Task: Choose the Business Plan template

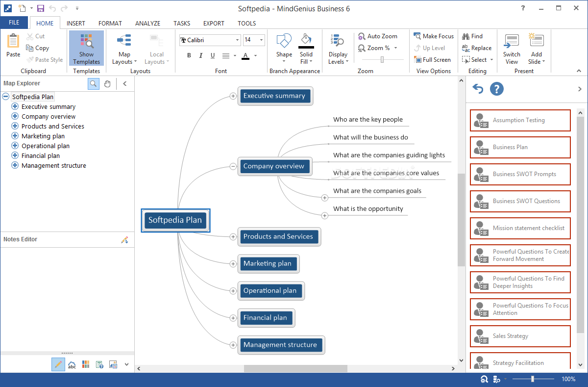Action: (520, 147)
